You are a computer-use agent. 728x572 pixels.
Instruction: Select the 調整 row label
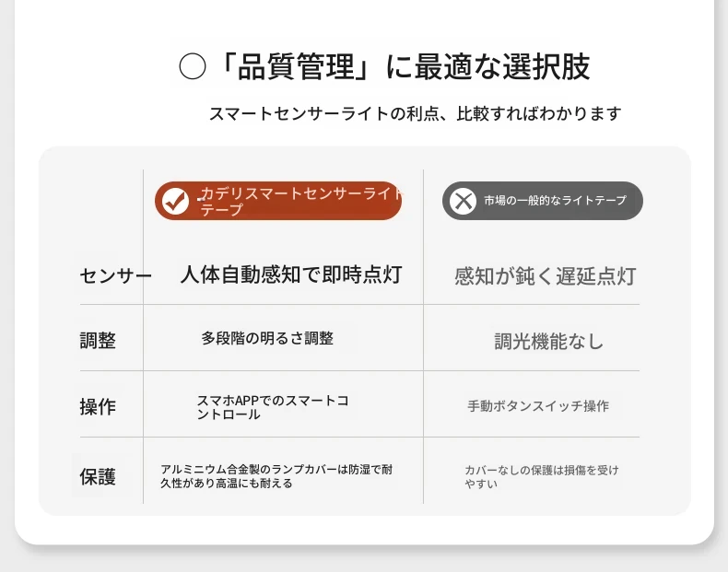[98, 341]
